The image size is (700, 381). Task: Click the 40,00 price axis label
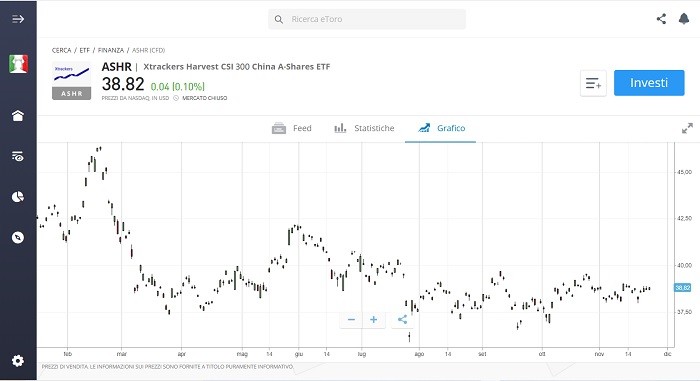pyautogui.click(x=685, y=265)
